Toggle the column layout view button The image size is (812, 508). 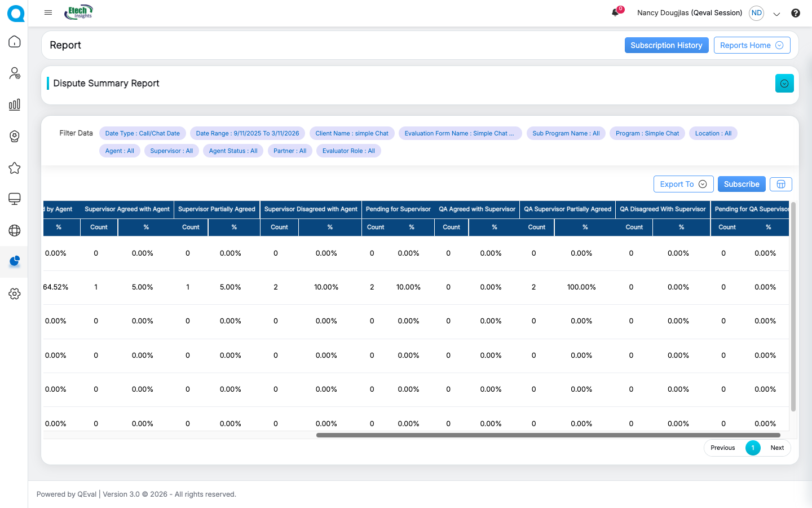click(x=780, y=184)
